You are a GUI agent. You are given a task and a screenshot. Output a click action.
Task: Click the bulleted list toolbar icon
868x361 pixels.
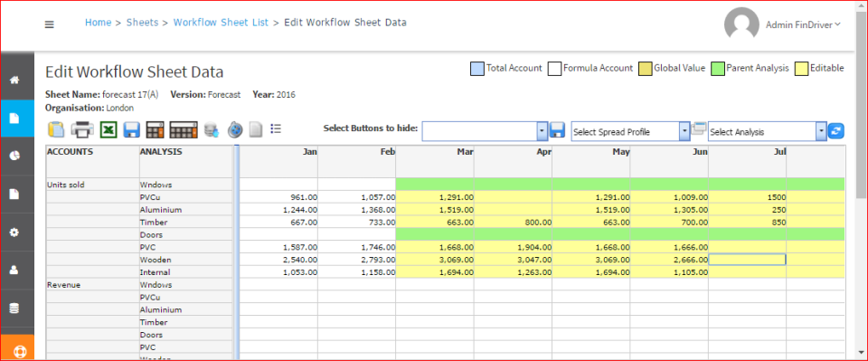pyautogui.click(x=276, y=129)
